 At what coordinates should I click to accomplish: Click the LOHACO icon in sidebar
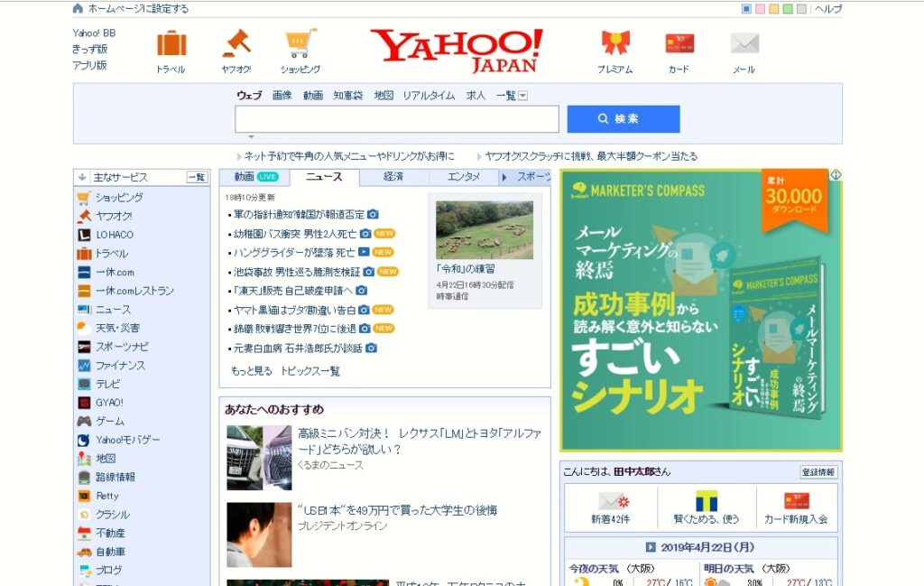coord(84,235)
